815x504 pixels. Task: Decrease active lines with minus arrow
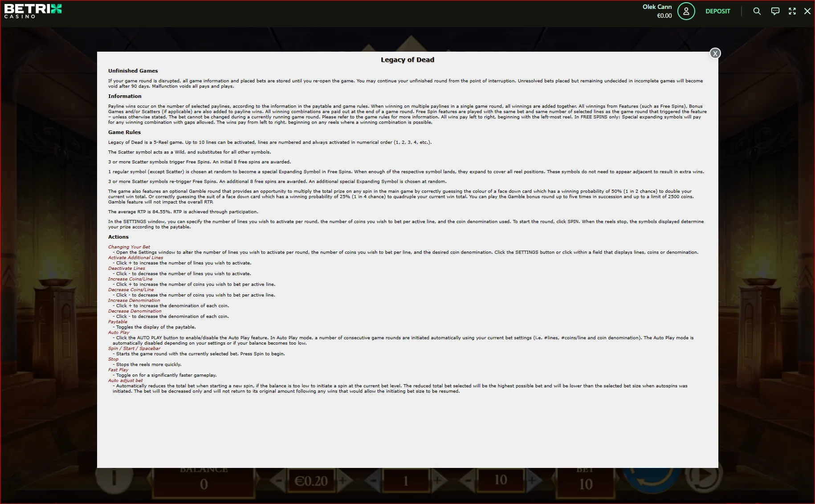[467, 481]
